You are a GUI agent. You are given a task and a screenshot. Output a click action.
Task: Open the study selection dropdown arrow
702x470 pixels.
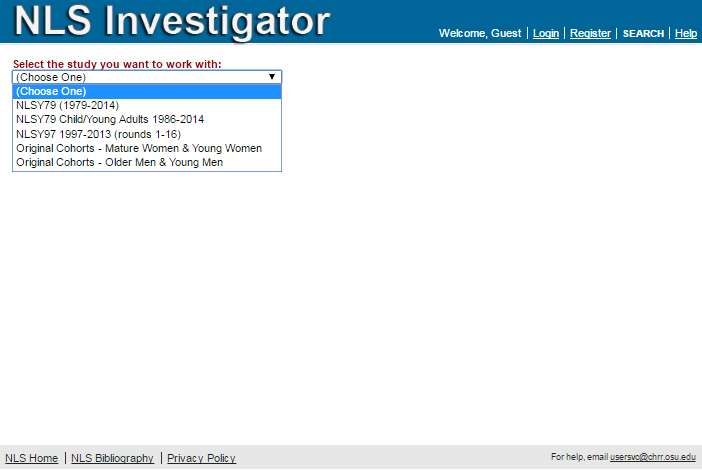pos(271,77)
